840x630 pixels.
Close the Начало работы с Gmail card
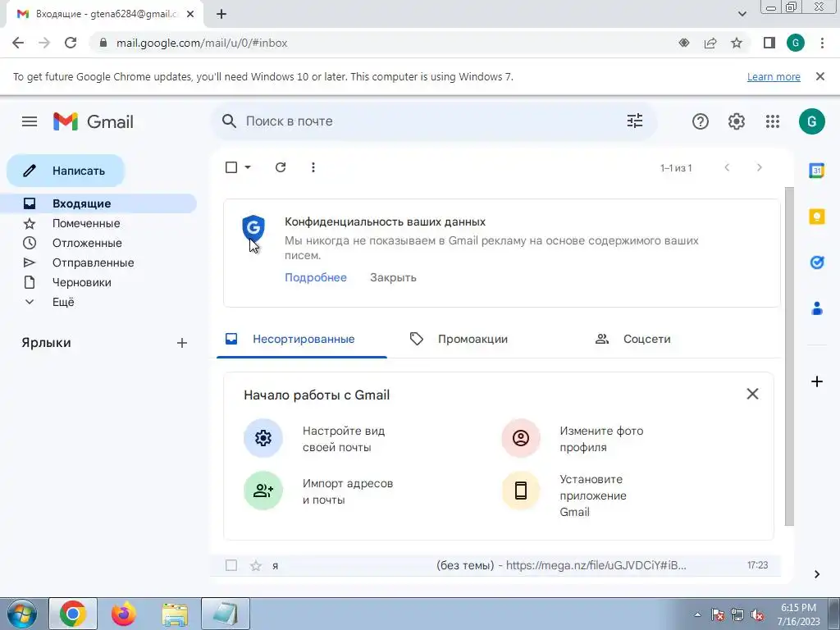pyautogui.click(x=752, y=395)
